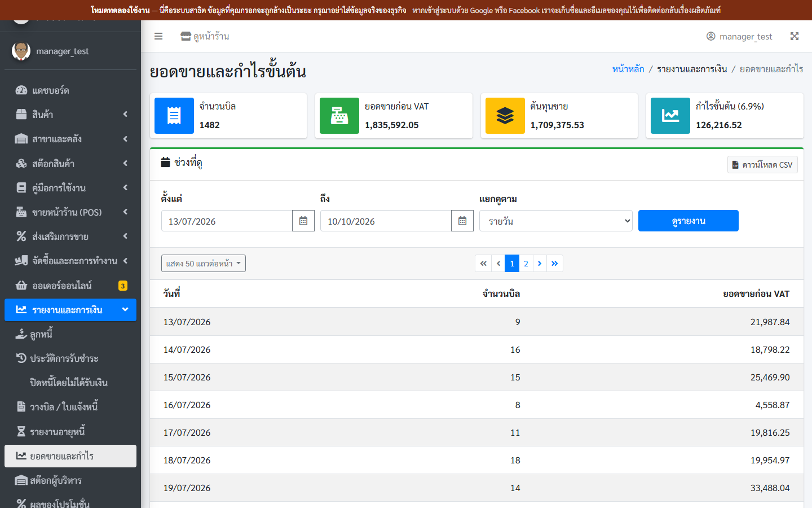Expand ขายหน้าร้าน (POS) menu

pyautogui.click(x=70, y=212)
